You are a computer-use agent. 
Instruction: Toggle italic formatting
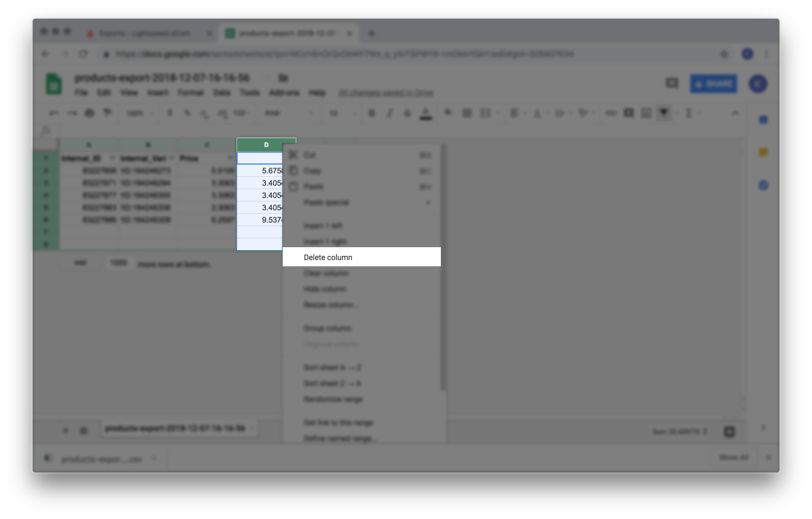point(389,113)
